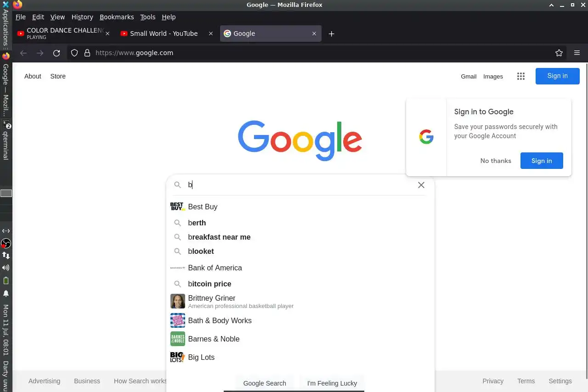This screenshot has width=588, height=392.
Task: Open the Gmail link
Action: tap(469, 77)
